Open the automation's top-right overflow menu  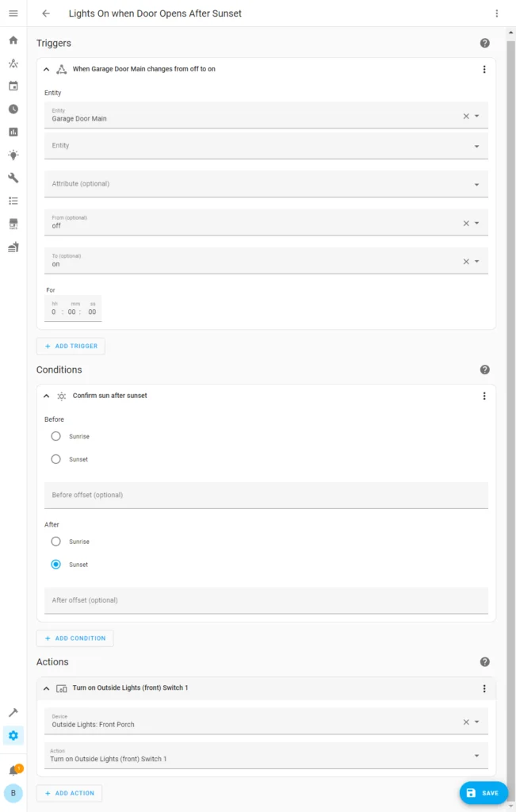497,13
